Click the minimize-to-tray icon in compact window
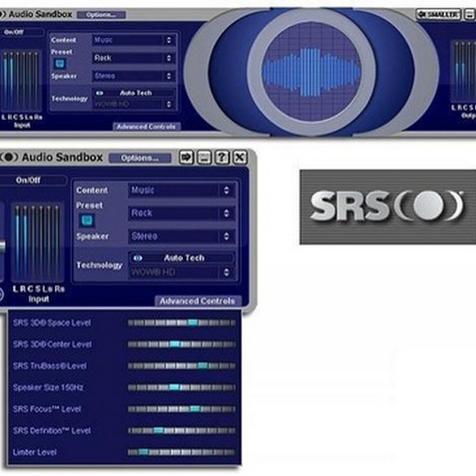Screen dimensions: 476x476 204,157
